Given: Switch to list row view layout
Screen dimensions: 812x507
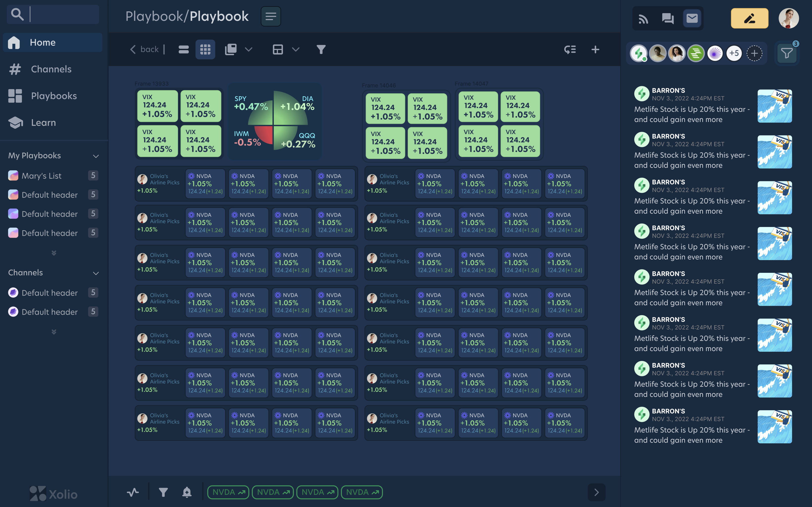Looking at the screenshot, I should (183, 50).
